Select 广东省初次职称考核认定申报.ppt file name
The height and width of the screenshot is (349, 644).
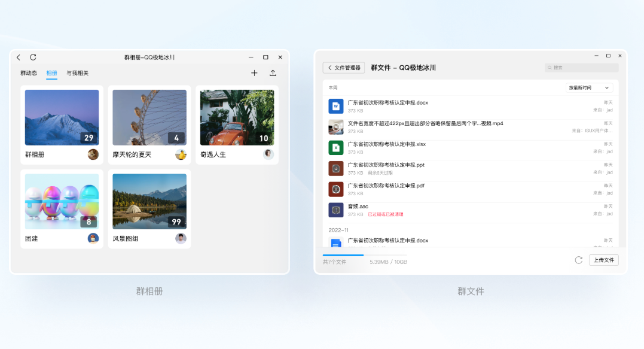(386, 165)
